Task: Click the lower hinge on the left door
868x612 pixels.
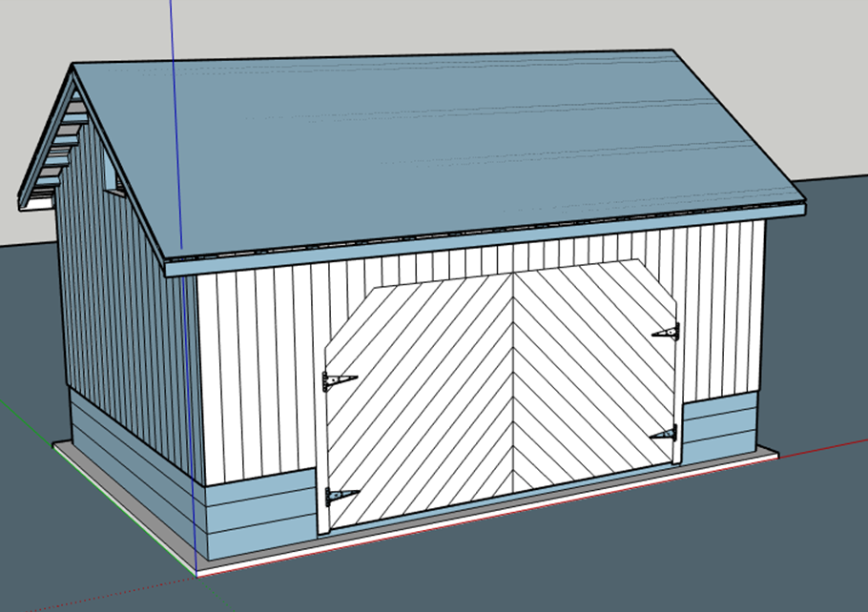Action: (x=339, y=496)
